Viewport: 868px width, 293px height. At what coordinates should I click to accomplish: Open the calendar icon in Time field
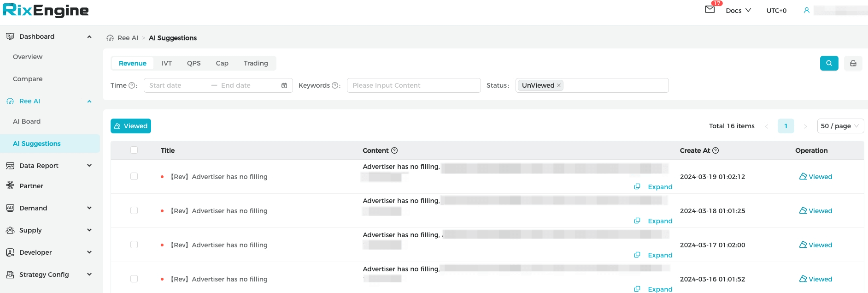pyautogui.click(x=284, y=85)
